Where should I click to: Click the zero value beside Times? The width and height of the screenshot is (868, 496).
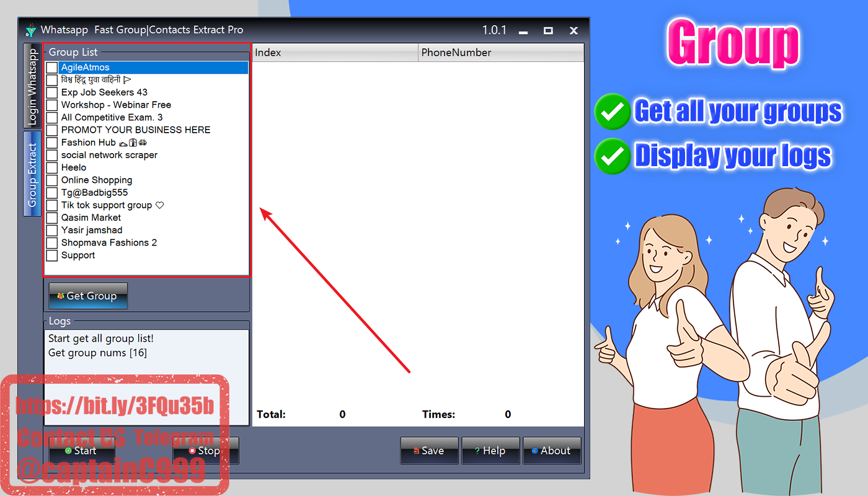coord(508,414)
